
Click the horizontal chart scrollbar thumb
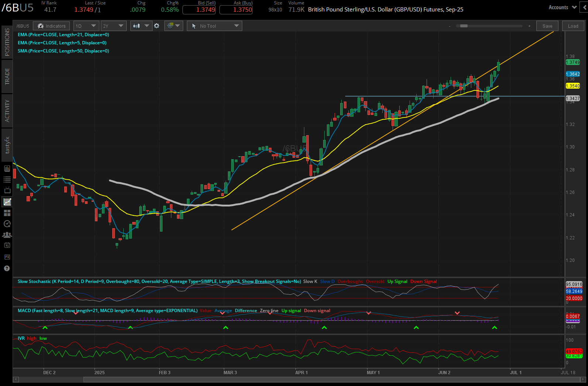pyautogui.click(x=332, y=379)
